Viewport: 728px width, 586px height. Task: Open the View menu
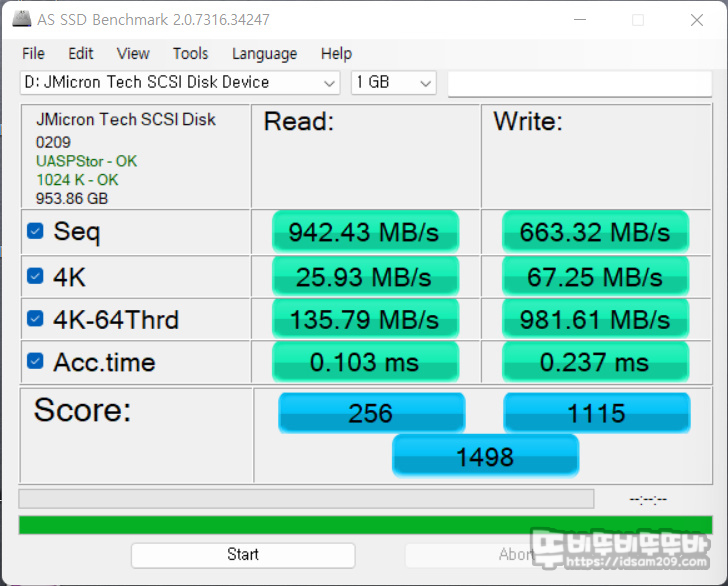pos(133,53)
